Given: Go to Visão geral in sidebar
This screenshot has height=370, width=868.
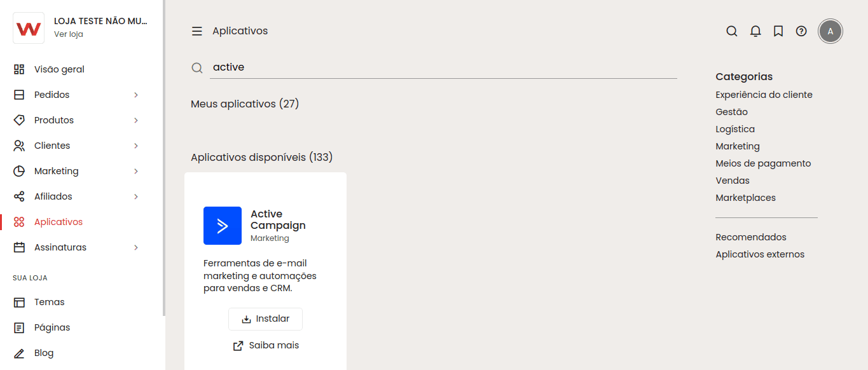Looking at the screenshot, I should pyautogui.click(x=59, y=69).
